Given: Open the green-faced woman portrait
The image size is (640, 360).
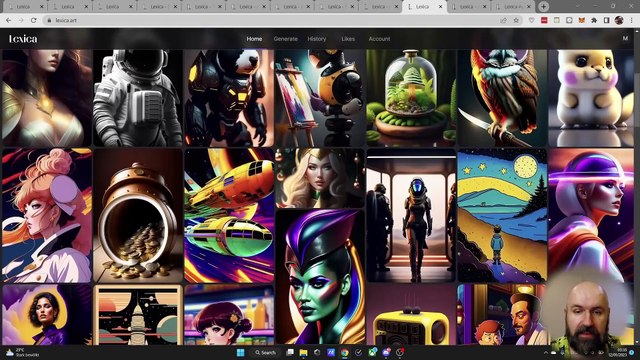Looking at the screenshot, I should tap(320, 277).
